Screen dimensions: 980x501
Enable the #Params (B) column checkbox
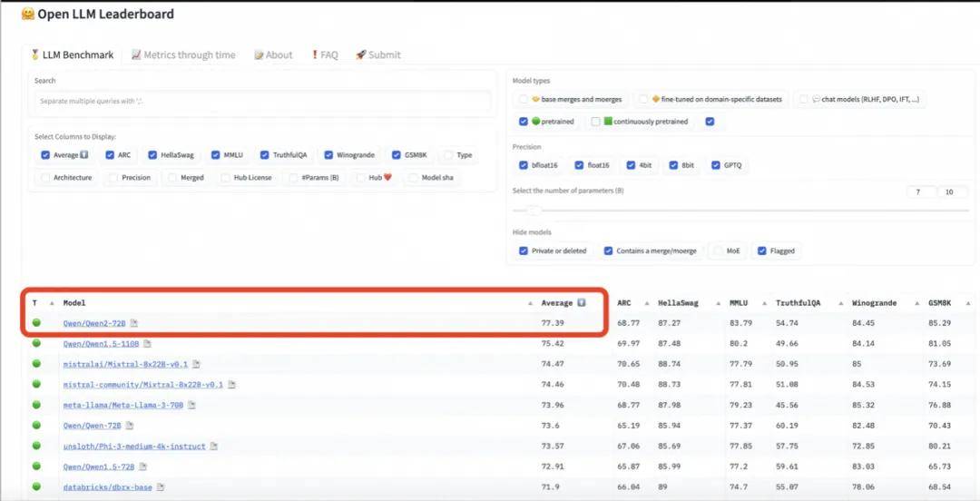(x=293, y=178)
